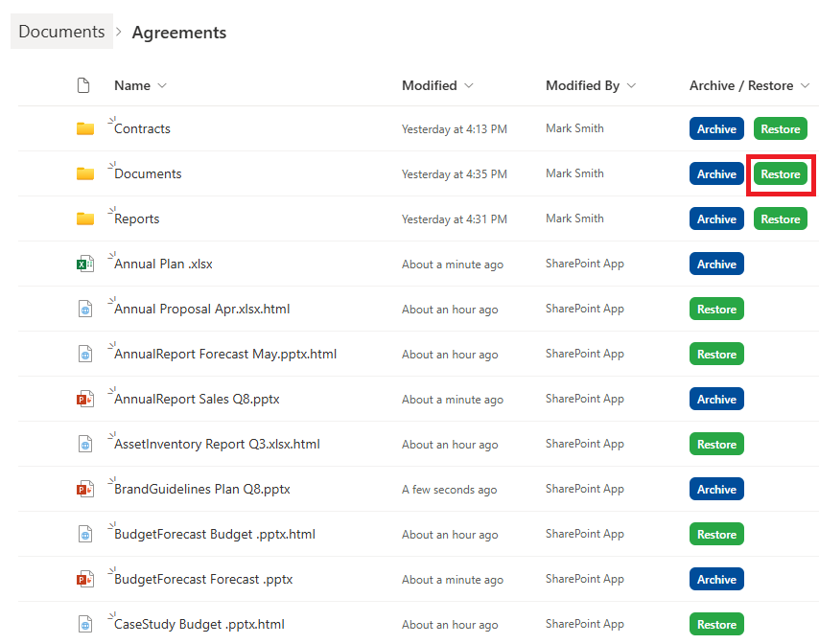This screenshot has height=644, width=819.
Task: Expand Archive / Restore column options
Action: click(805, 85)
